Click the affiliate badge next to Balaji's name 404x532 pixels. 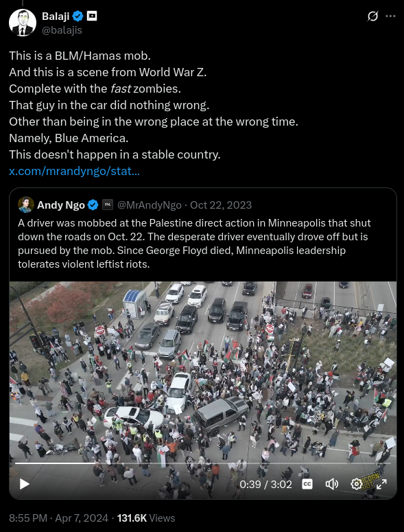point(92,16)
